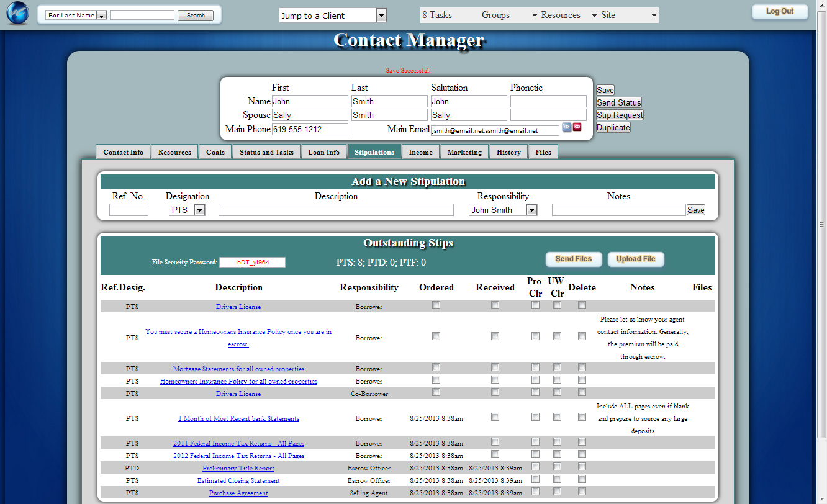
Task: Check Received for Mortgage Statements row
Action: (x=495, y=367)
